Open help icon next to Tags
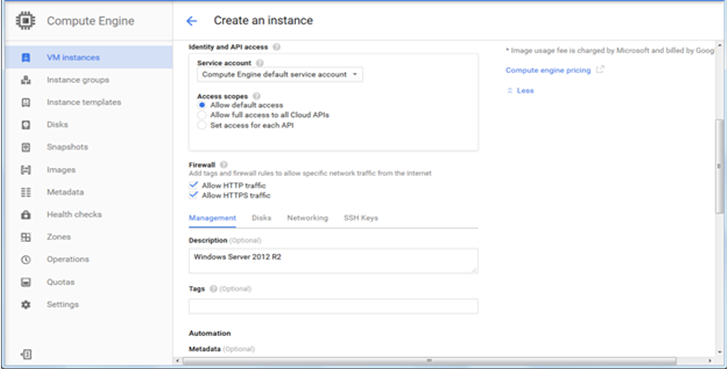This screenshot has width=727, height=369. (x=213, y=289)
